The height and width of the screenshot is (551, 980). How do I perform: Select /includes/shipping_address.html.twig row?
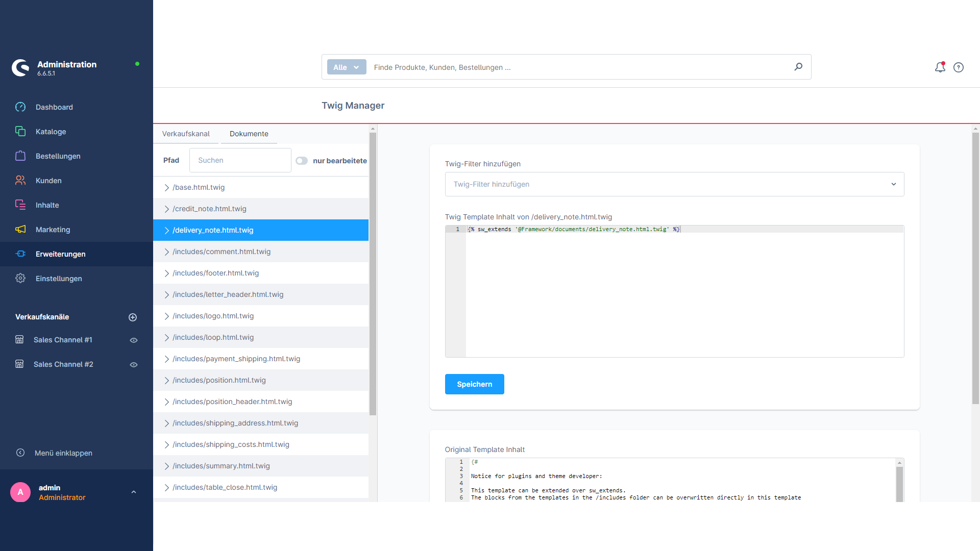(x=261, y=423)
